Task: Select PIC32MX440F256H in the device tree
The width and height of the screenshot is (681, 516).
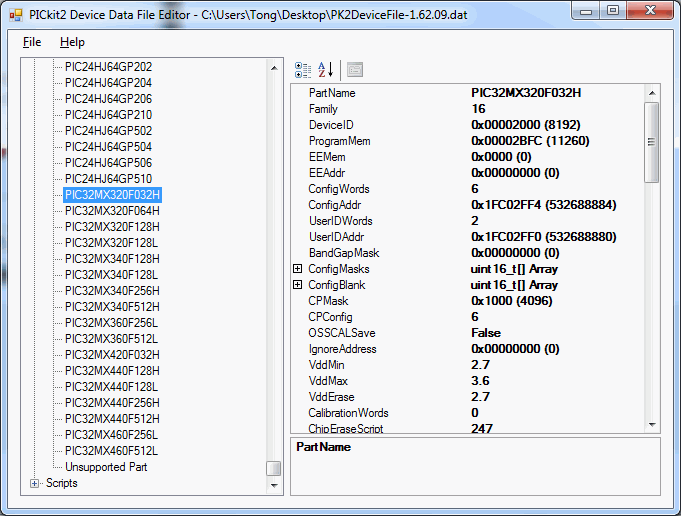Action: 112,403
